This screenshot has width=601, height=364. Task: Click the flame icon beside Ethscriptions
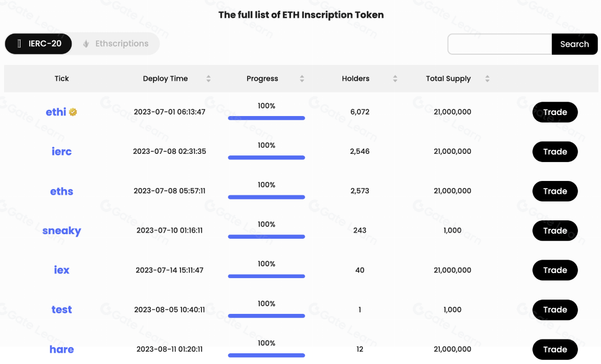tap(86, 44)
